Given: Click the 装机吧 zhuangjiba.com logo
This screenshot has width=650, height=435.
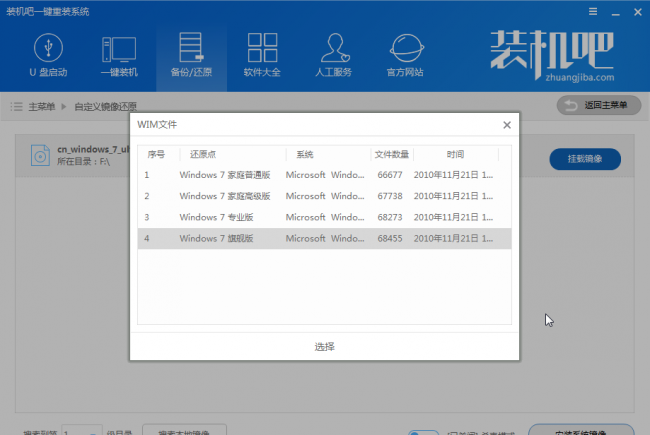Looking at the screenshot, I should click(552, 56).
